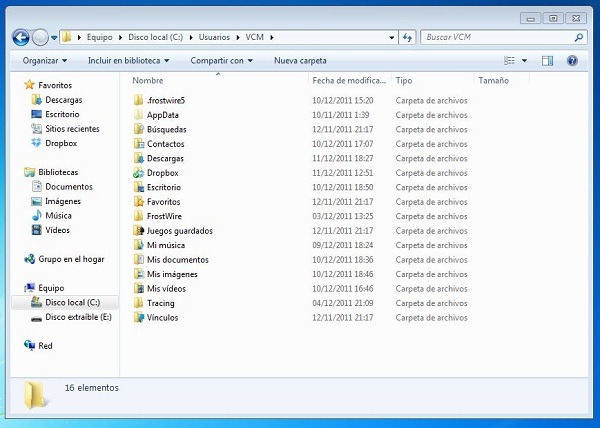Click Equipo in the address breadcrumb
The width and height of the screenshot is (600, 428).
99,37
